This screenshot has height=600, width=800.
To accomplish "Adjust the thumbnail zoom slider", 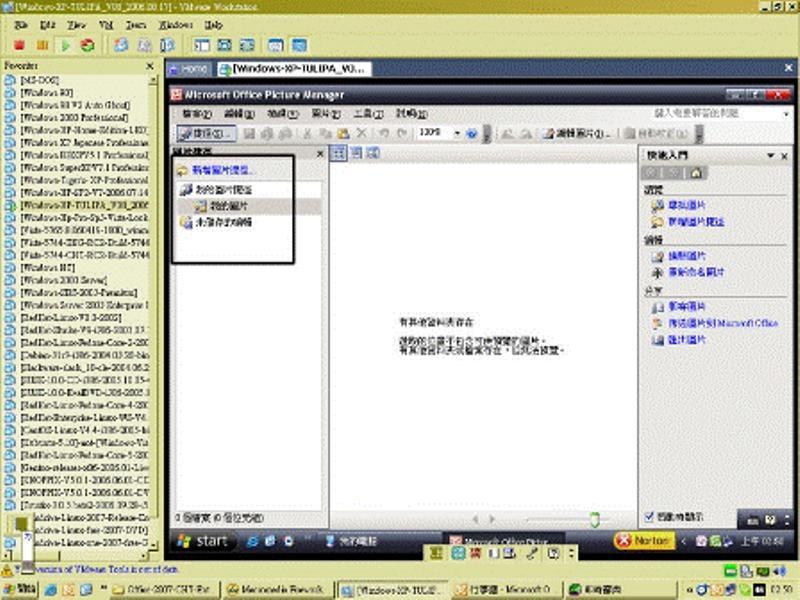I will (x=594, y=520).
